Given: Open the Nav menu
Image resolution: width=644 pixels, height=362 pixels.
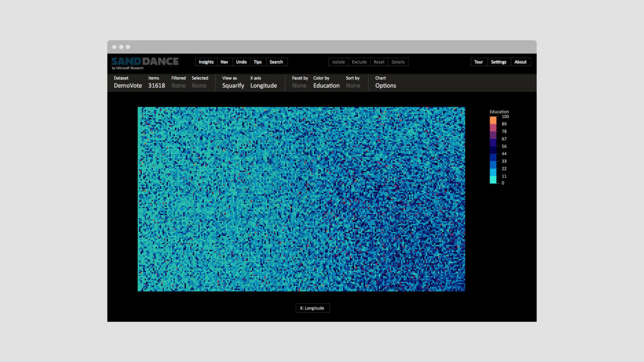Looking at the screenshot, I should [224, 62].
